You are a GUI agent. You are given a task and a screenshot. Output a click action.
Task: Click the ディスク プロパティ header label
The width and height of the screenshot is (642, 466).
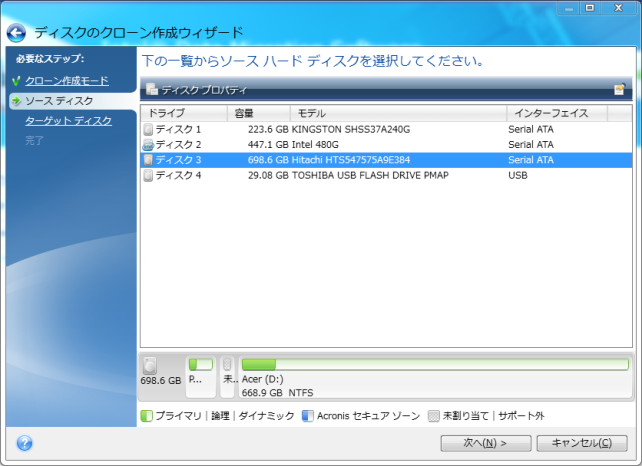coord(204,90)
